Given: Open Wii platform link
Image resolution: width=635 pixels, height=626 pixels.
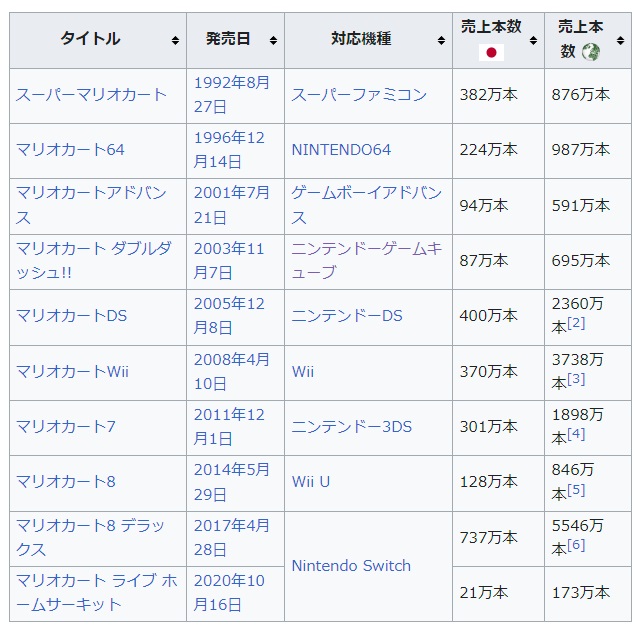Looking at the screenshot, I should [x=303, y=371].
